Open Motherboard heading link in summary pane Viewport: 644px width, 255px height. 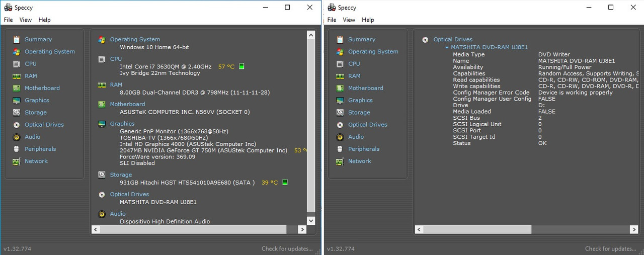[127, 104]
